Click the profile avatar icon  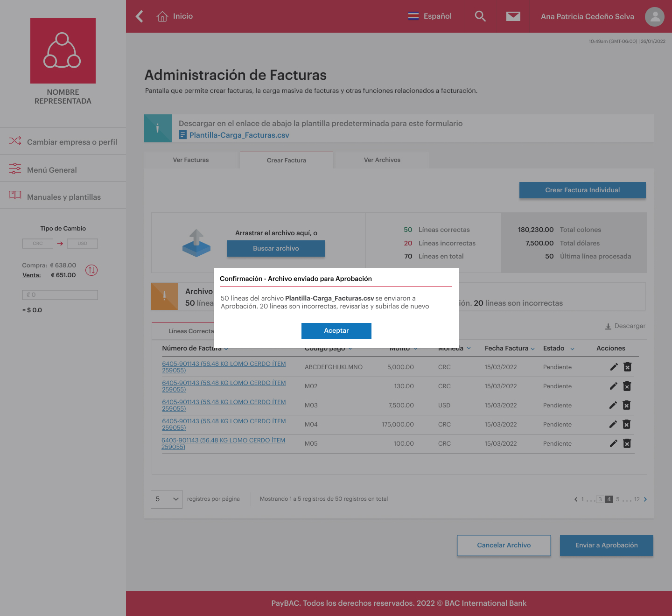pyautogui.click(x=655, y=16)
